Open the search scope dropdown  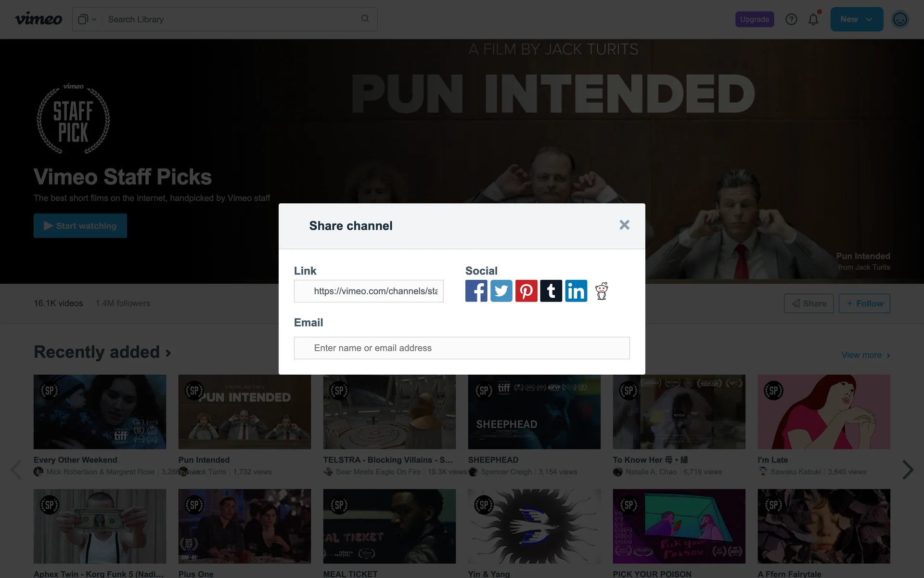pyautogui.click(x=87, y=19)
